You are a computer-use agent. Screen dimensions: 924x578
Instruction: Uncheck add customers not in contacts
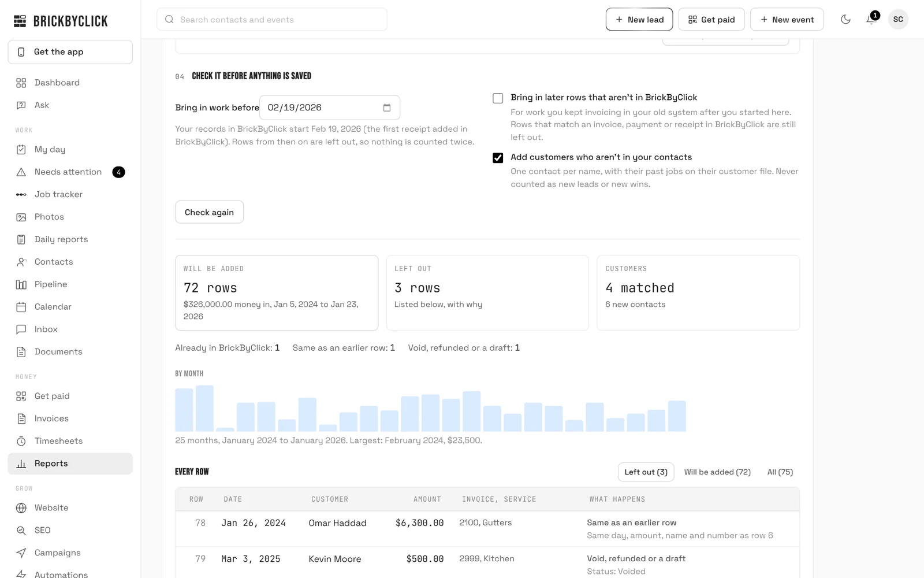(498, 158)
